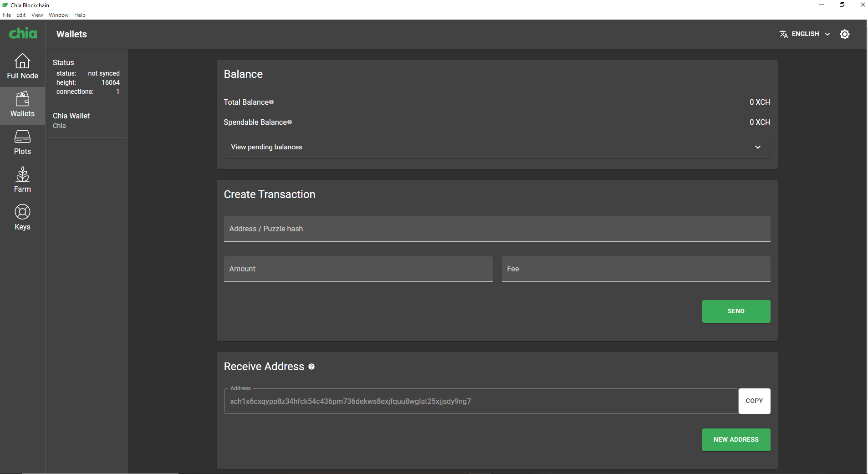Screen dimensions: 868x474
Task: Open the ENGLISH language dropdown
Action: coord(805,34)
